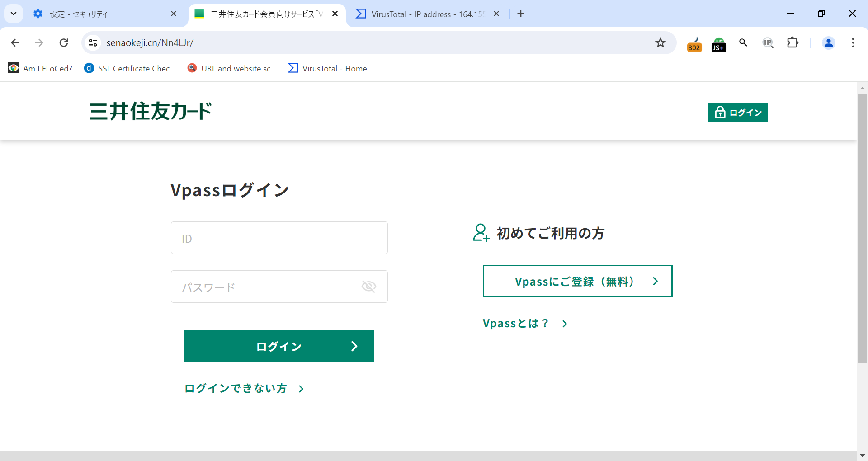Click the page vertical scrollbar
The height and width of the screenshot is (461, 868).
(862, 228)
